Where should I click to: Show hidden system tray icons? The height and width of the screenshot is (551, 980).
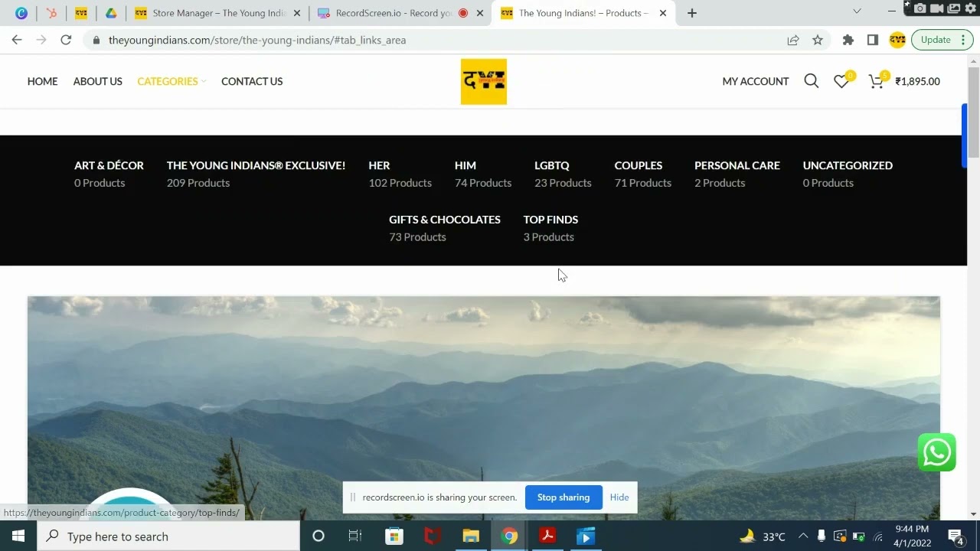[x=803, y=536]
